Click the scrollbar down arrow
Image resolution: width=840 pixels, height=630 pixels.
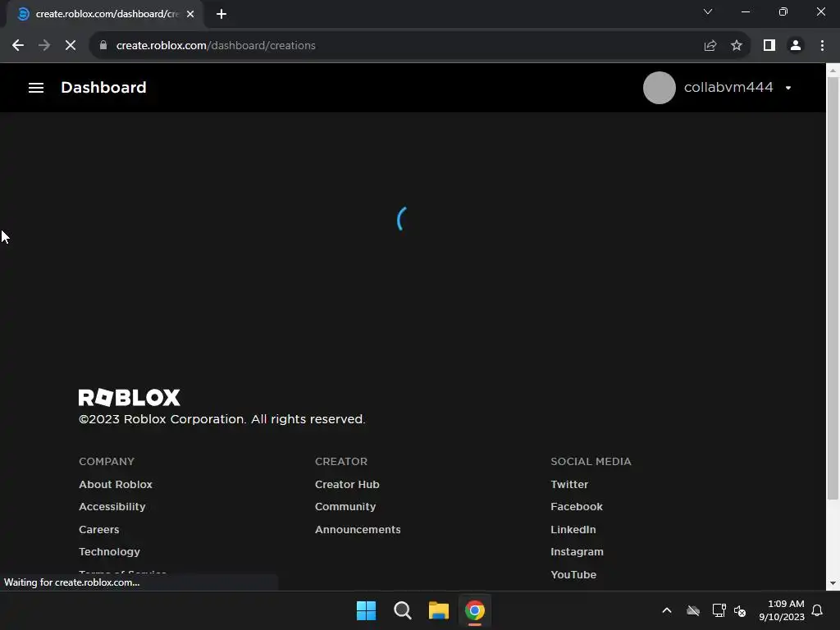pyautogui.click(x=833, y=583)
